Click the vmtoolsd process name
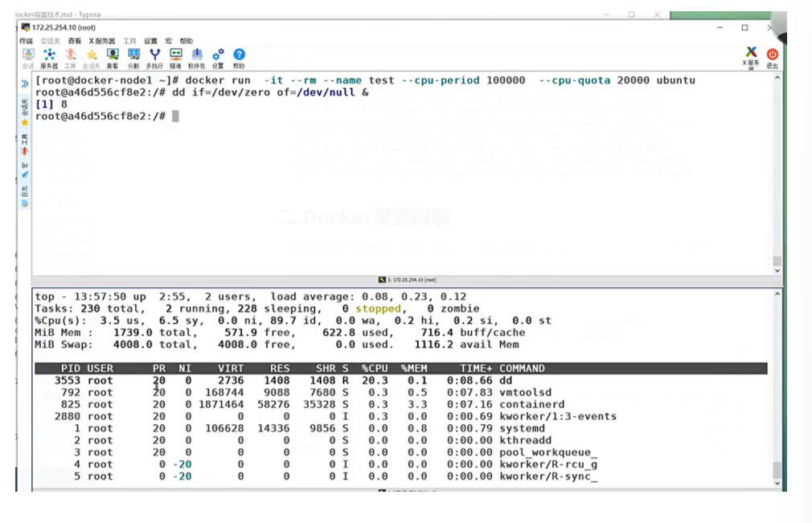 pyautogui.click(x=526, y=392)
